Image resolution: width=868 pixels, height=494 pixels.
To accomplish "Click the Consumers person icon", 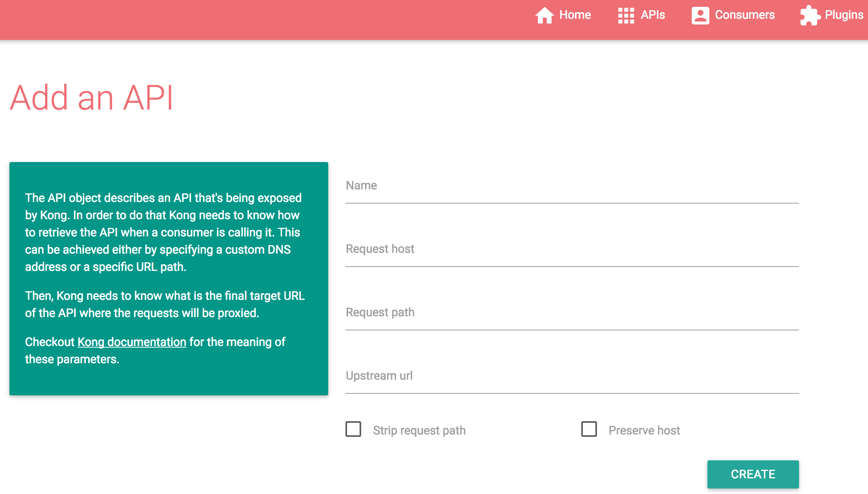I will [x=700, y=16].
